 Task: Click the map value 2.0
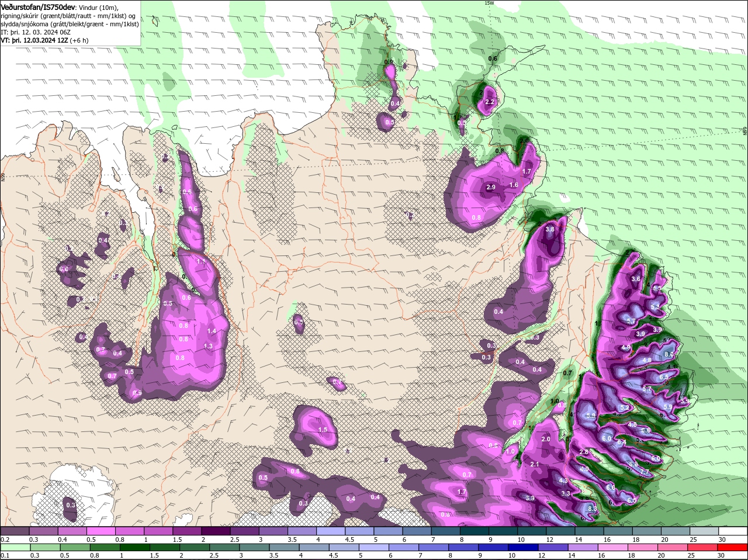pyautogui.click(x=546, y=439)
